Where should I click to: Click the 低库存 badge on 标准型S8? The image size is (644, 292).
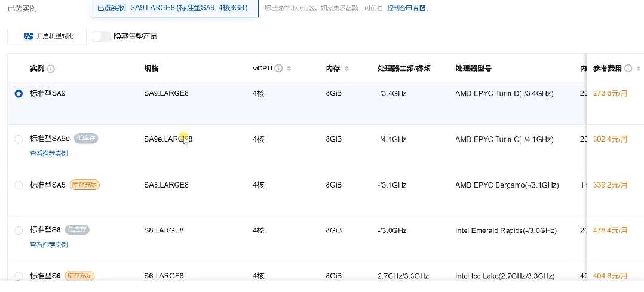coord(77,230)
